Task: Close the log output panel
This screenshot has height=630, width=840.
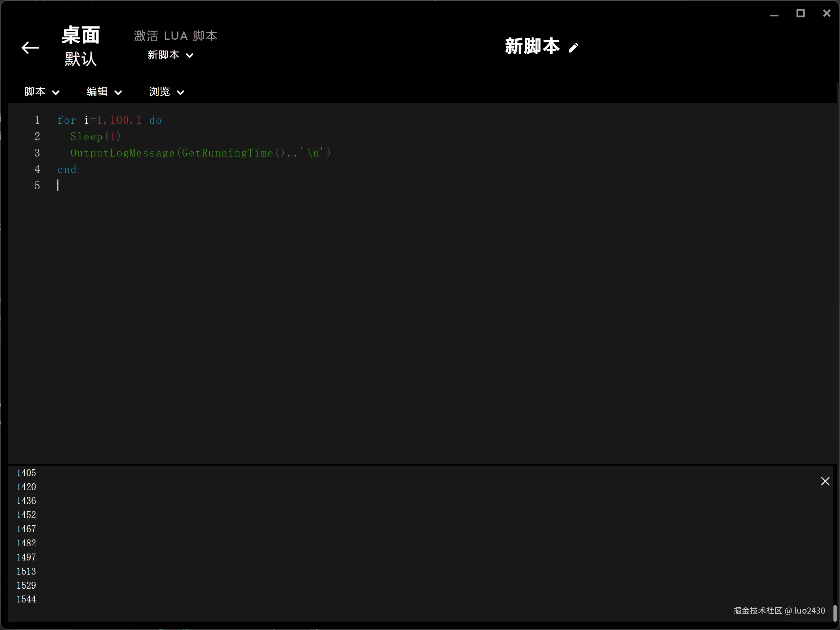Action: (x=825, y=481)
